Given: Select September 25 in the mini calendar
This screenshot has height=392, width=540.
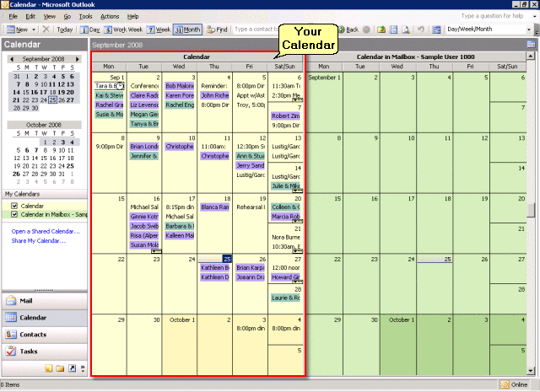Looking at the screenshot, I should coord(52,100).
